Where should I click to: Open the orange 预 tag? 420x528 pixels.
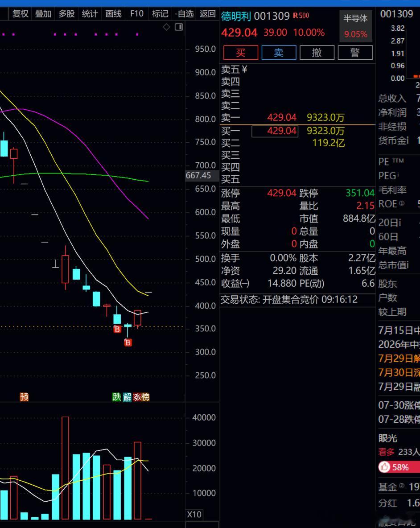pos(24,397)
